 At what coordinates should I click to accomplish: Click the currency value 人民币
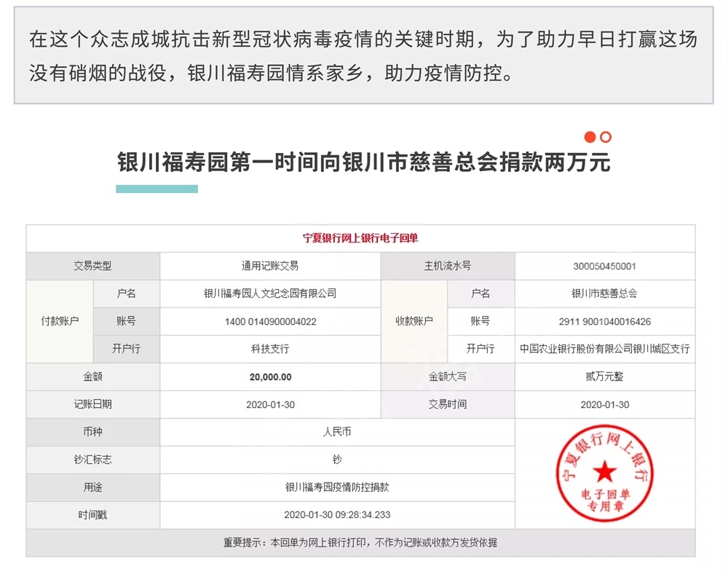coord(337,432)
